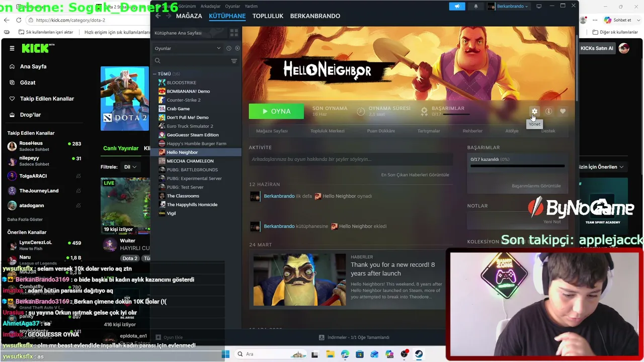644x362 pixels.
Task: Open BERKANBRANDO profile tab
Action: [x=315, y=16]
